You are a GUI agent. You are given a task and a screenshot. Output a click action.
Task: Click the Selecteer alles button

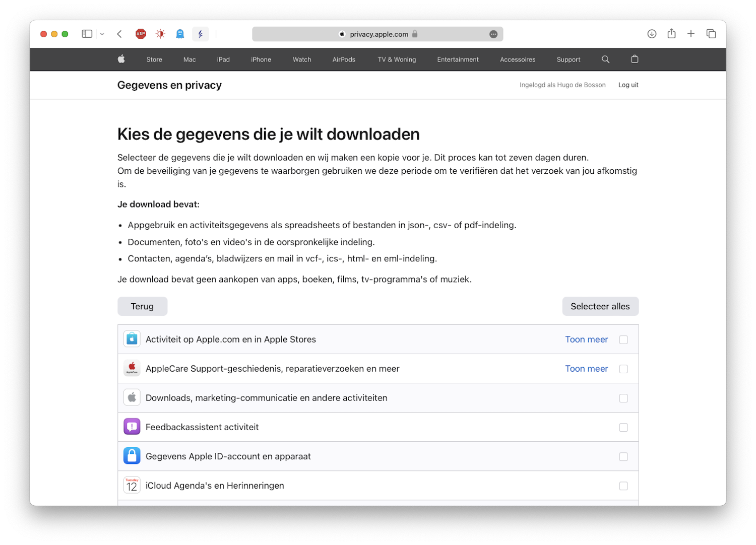pos(600,306)
